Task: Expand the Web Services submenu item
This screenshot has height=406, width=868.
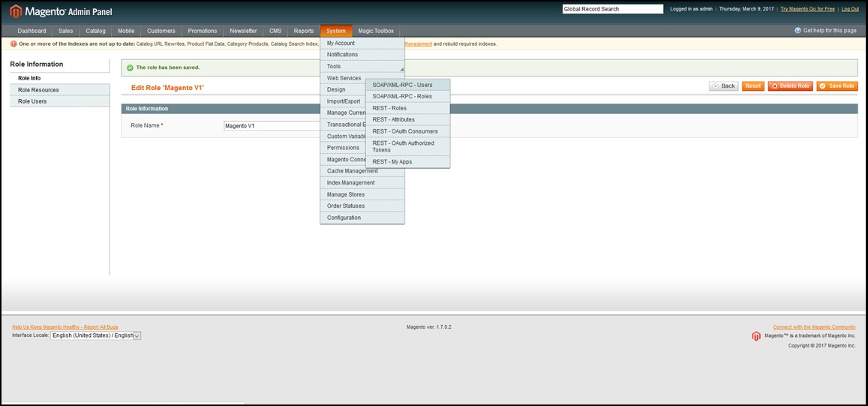Action: [344, 78]
